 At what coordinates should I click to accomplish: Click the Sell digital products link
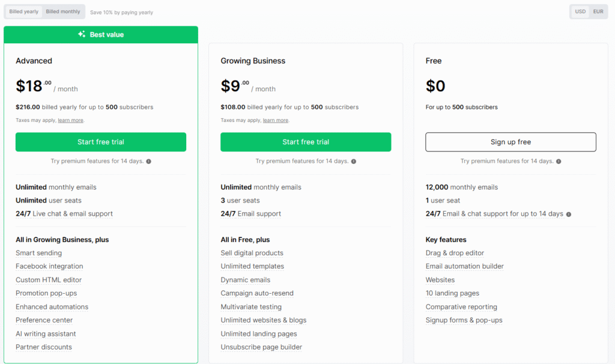pos(252,253)
